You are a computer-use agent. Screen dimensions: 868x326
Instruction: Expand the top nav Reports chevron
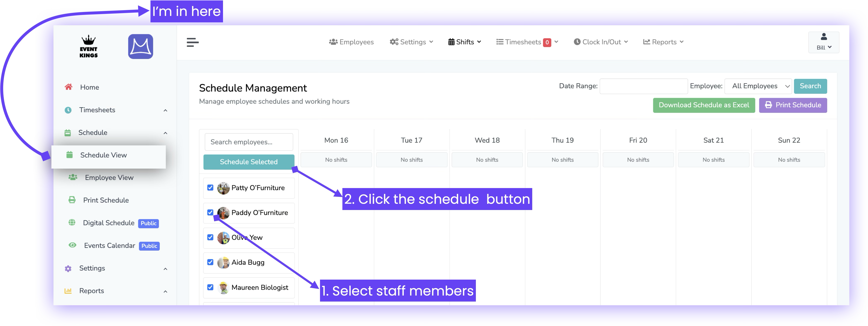[682, 42]
